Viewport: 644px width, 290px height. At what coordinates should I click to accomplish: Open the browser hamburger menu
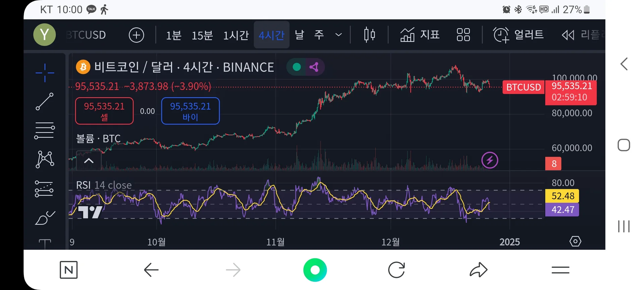point(560,270)
